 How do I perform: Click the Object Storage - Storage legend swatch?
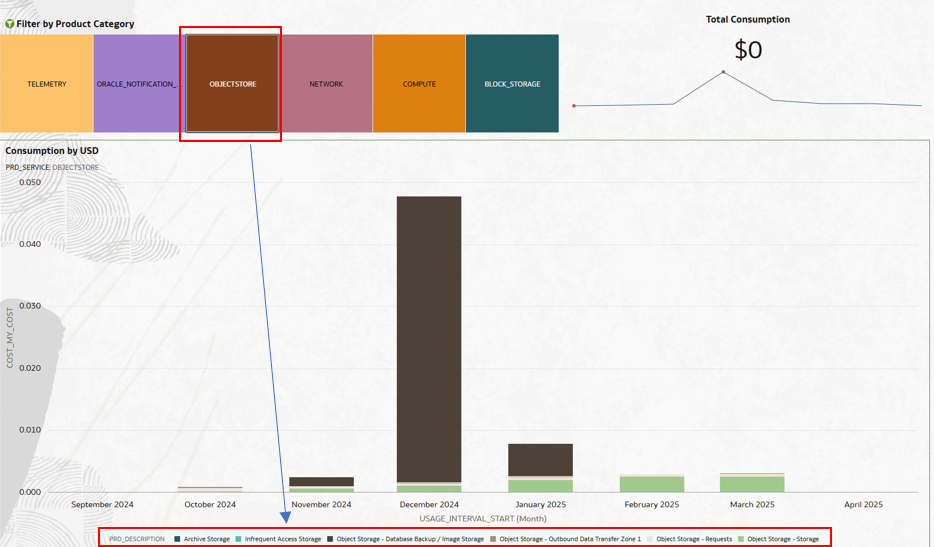click(x=741, y=539)
